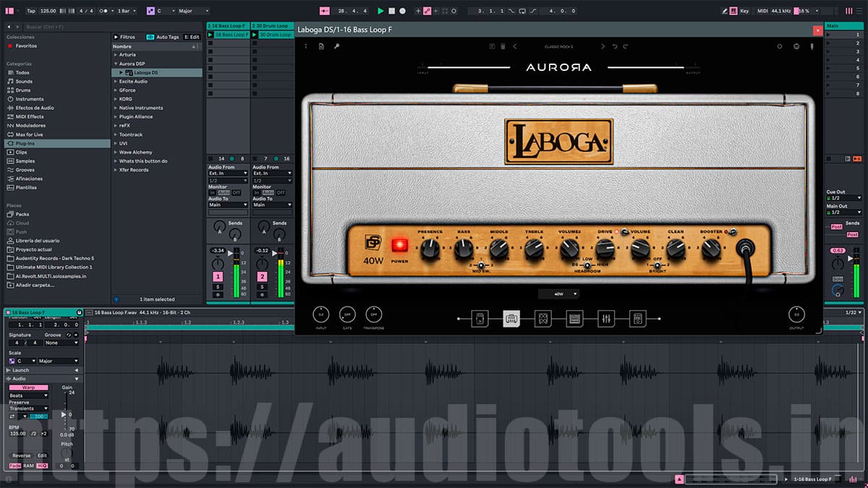Click the follow playback pink button
The image size is (868, 488).
323,11
